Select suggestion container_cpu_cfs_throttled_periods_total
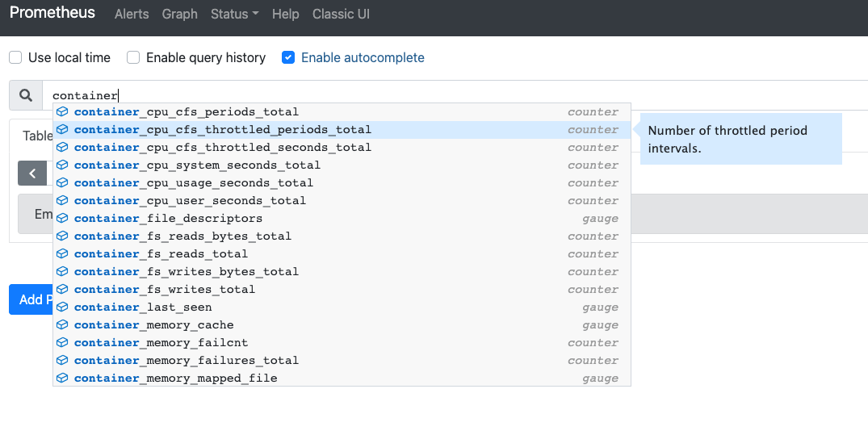Viewport: 868px width, 435px height. coord(342,129)
